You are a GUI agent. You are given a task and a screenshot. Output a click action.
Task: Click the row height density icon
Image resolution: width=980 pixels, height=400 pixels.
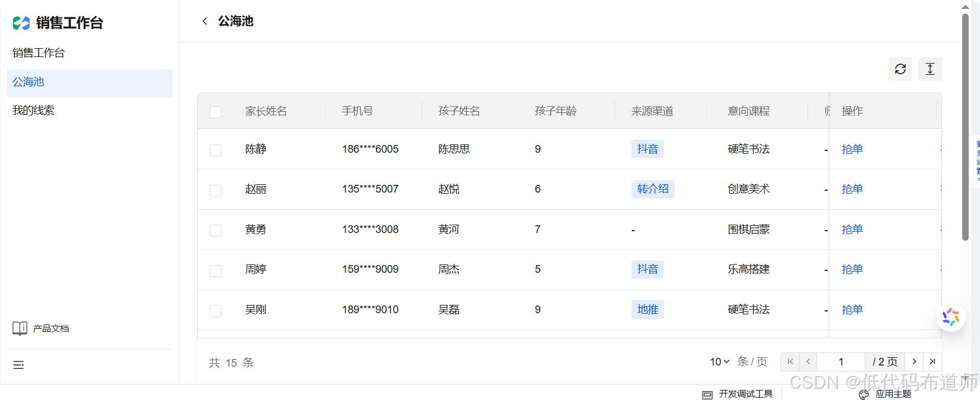point(930,69)
